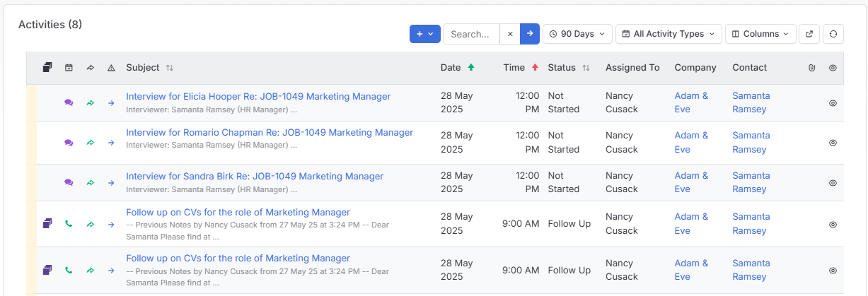Click the calendar icon column header
The height and width of the screenshot is (296, 868).
click(x=69, y=68)
